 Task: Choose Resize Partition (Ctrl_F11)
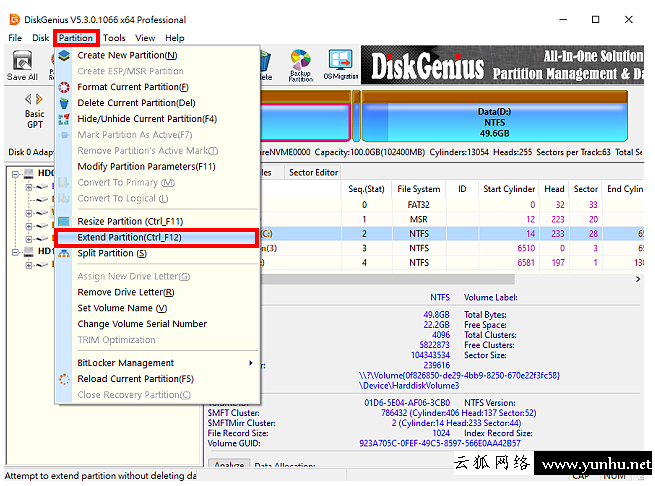[157, 221]
